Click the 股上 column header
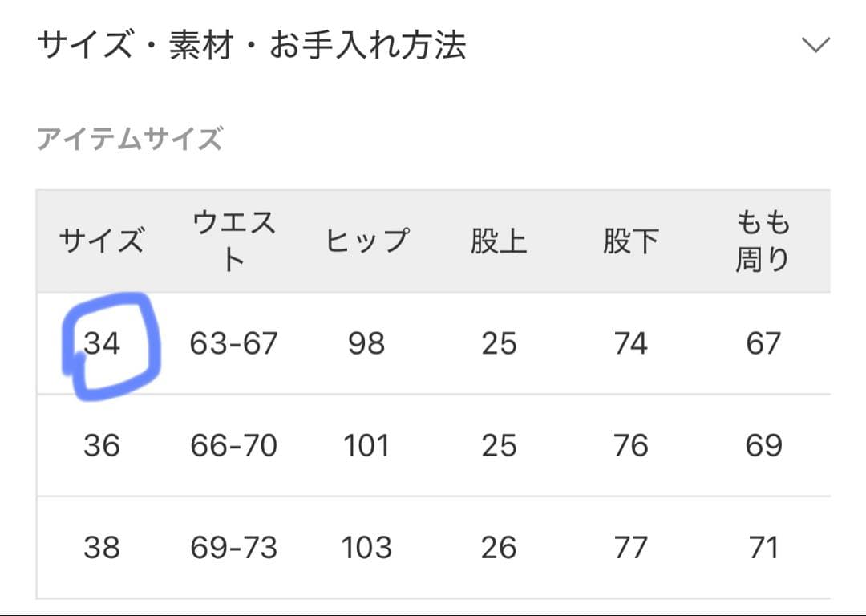Viewport: 866px width, 616px height. pyautogui.click(x=499, y=241)
